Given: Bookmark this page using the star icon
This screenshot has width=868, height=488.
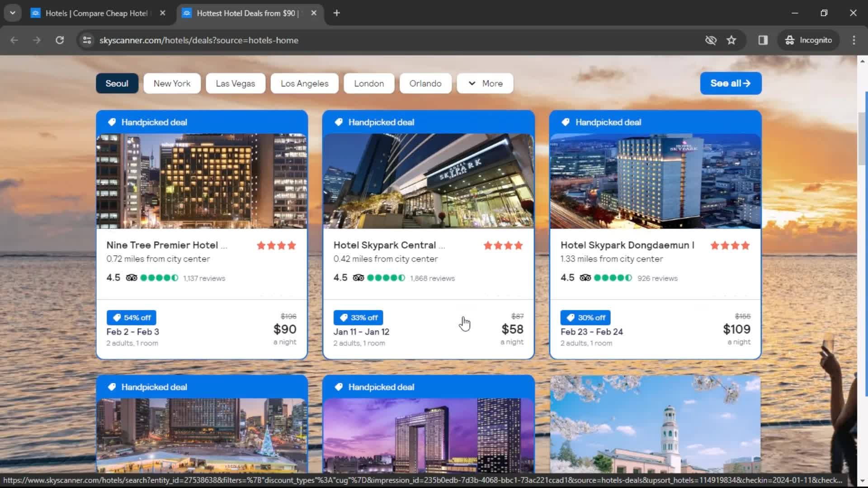Looking at the screenshot, I should click(x=731, y=40).
